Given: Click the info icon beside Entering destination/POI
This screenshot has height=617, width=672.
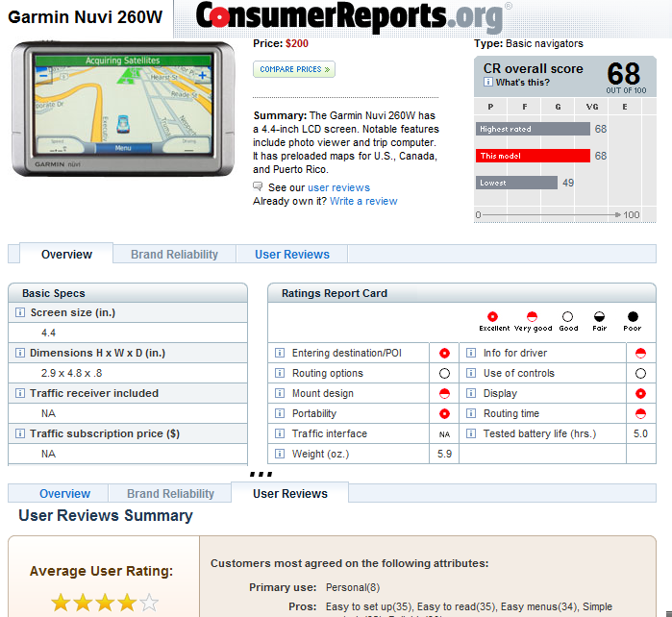Looking at the screenshot, I should pyautogui.click(x=280, y=353).
